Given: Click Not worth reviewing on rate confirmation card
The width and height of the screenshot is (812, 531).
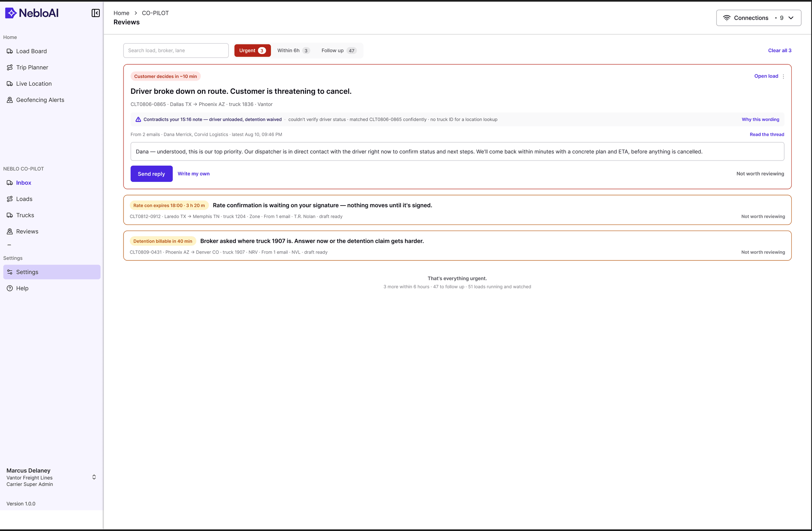Looking at the screenshot, I should [763, 216].
